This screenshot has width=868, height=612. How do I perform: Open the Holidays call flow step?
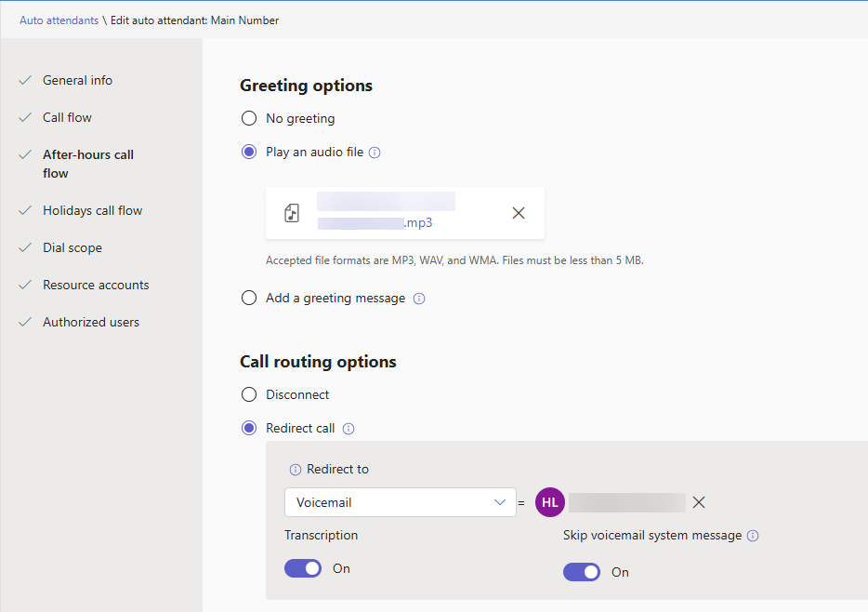[92, 211]
